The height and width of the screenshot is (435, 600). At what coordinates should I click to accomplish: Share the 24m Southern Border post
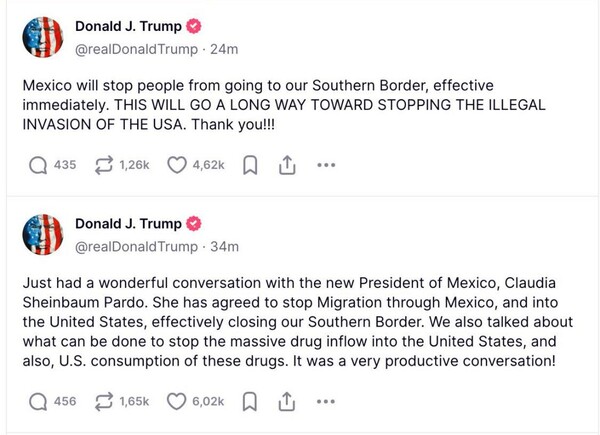[x=287, y=165]
